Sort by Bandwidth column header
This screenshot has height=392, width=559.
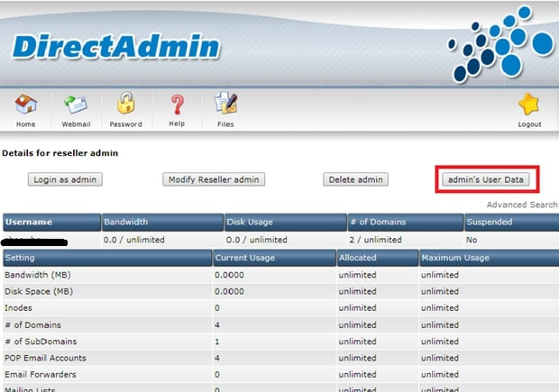[162, 222]
